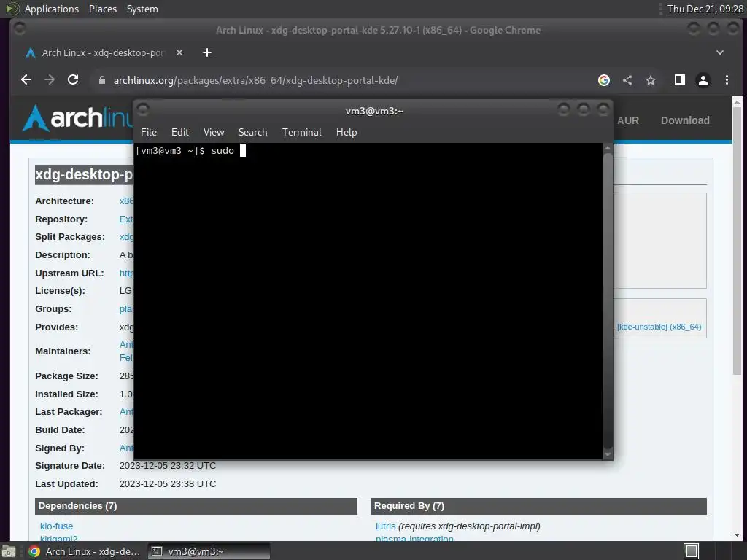Click the Dependencies (7) heading
The image size is (747, 560).
pyautogui.click(x=77, y=506)
